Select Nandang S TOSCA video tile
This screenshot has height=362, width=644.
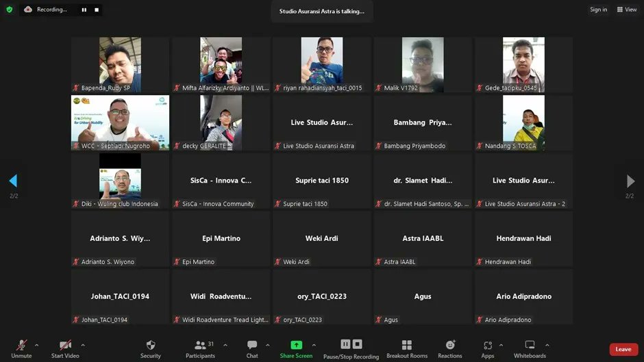(x=523, y=122)
